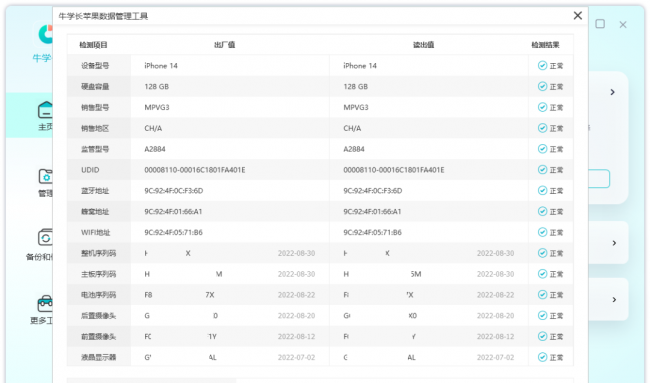Click the 电池序列码 status check icon

tap(542, 295)
